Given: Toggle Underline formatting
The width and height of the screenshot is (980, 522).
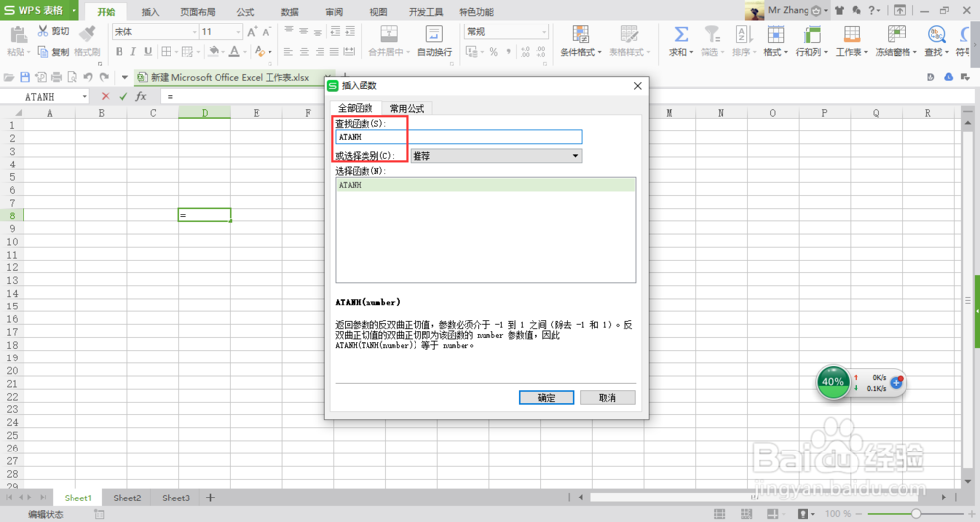Looking at the screenshot, I should point(148,52).
